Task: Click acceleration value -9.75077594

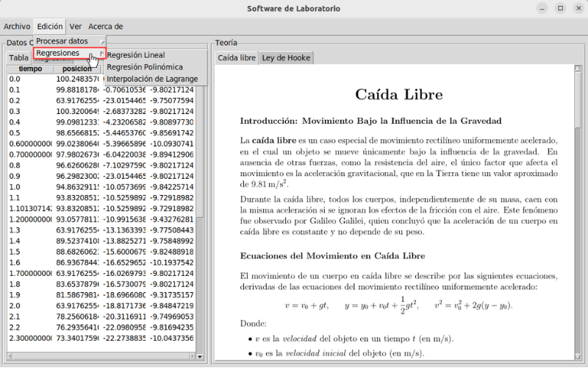Action: tap(172, 101)
